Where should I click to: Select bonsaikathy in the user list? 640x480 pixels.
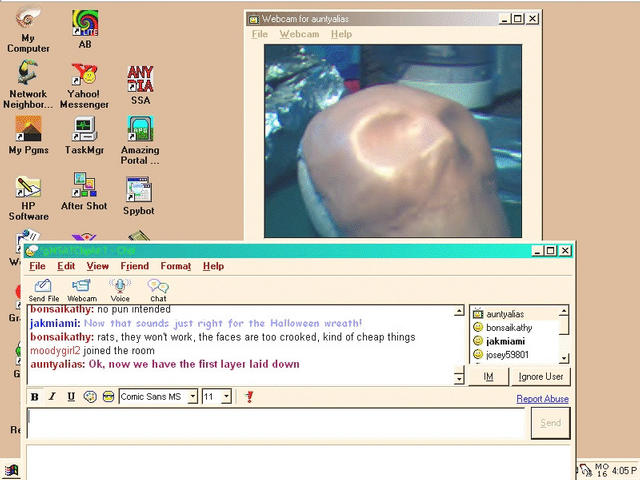pyautogui.click(x=514, y=327)
